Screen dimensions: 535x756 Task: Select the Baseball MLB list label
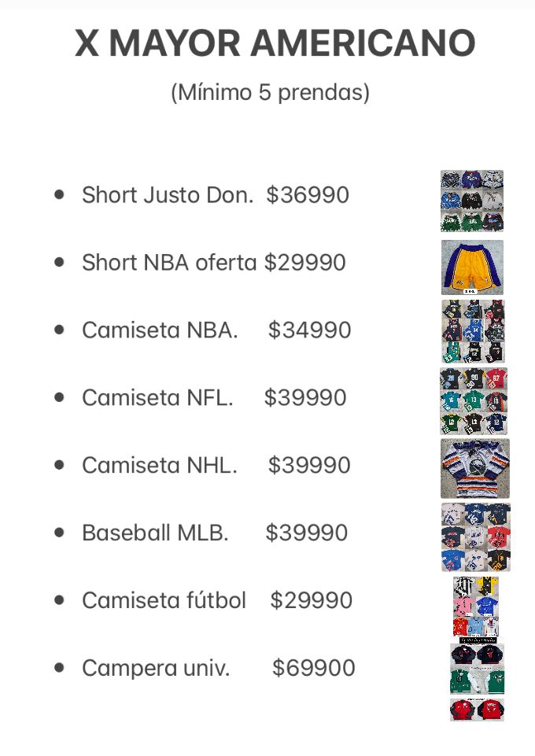pos(155,533)
